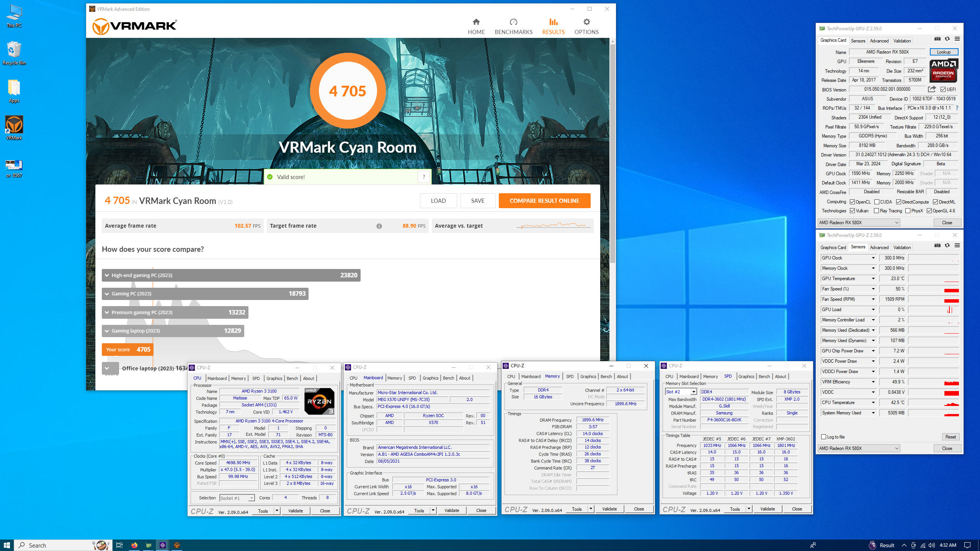Switch to CPU-Z from the taskbar
The width and height of the screenshot is (980, 551).
163,545
